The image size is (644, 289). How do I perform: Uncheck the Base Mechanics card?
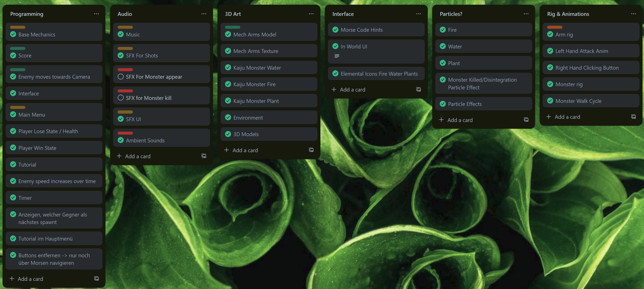(13, 34)
